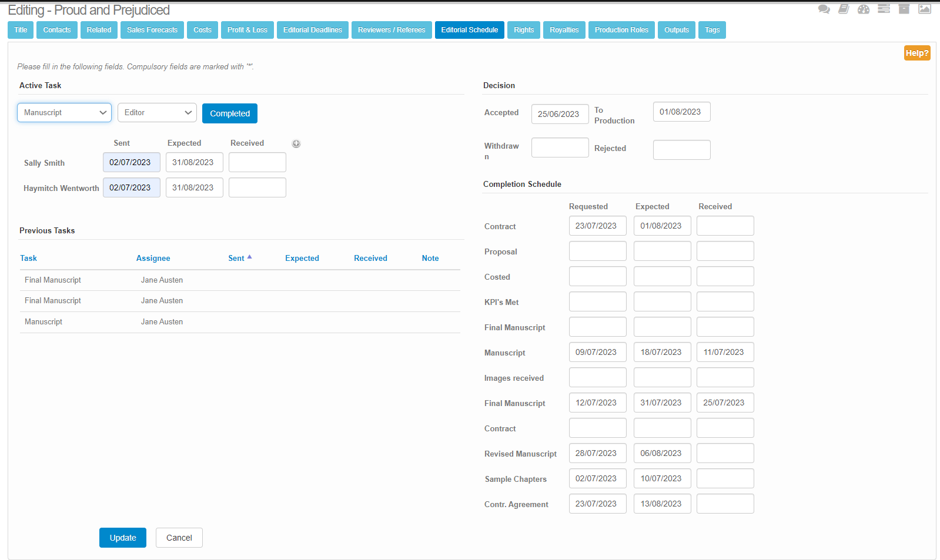Switch to the Royalties tab
940x560 pixels.
coord(564,30)
